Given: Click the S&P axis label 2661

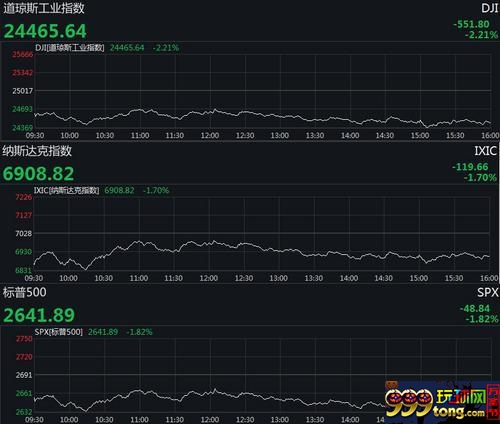Looking at the screenshot, I should pos(24,393).
